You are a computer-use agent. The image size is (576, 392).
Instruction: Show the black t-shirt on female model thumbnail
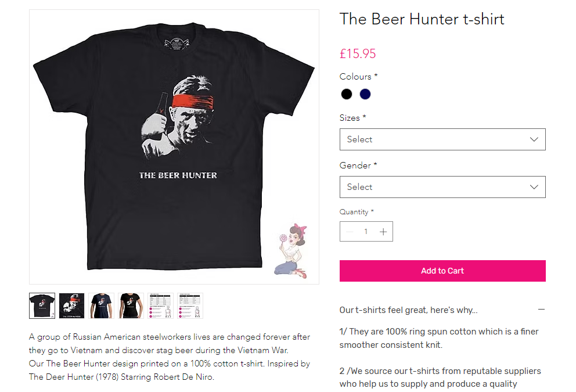click(x=131, y=305)
